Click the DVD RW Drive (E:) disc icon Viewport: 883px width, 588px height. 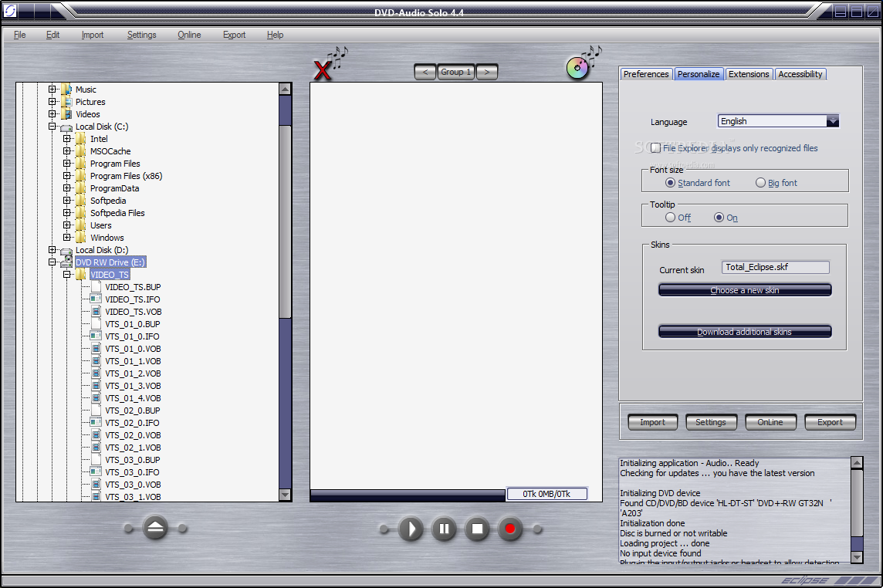click(x=66, y=262)
